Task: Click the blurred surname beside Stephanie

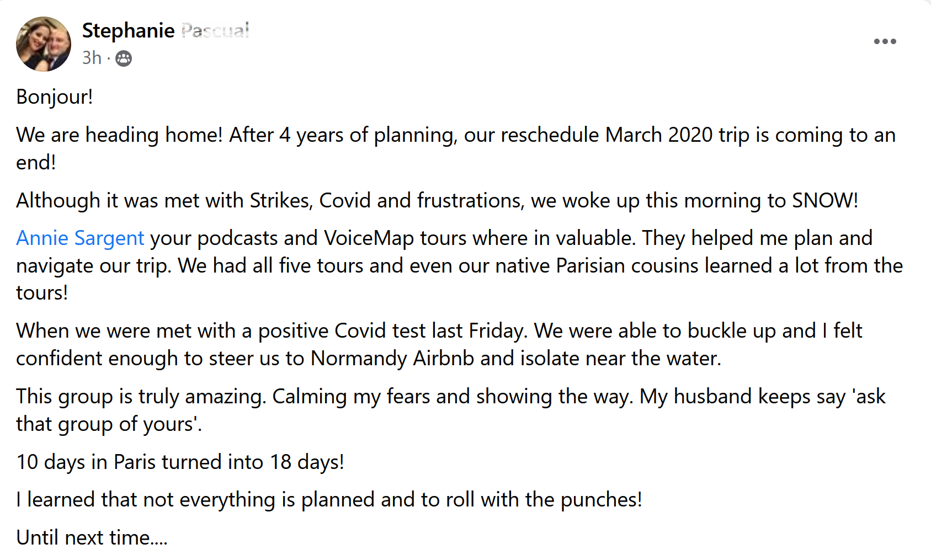Action: 215,30
